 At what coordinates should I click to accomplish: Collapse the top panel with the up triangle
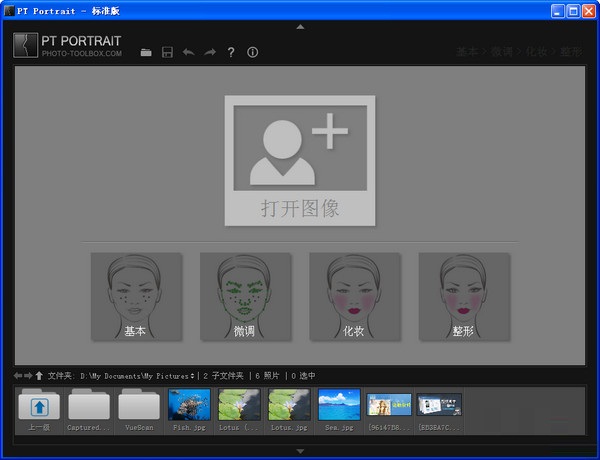pos(300,26)
